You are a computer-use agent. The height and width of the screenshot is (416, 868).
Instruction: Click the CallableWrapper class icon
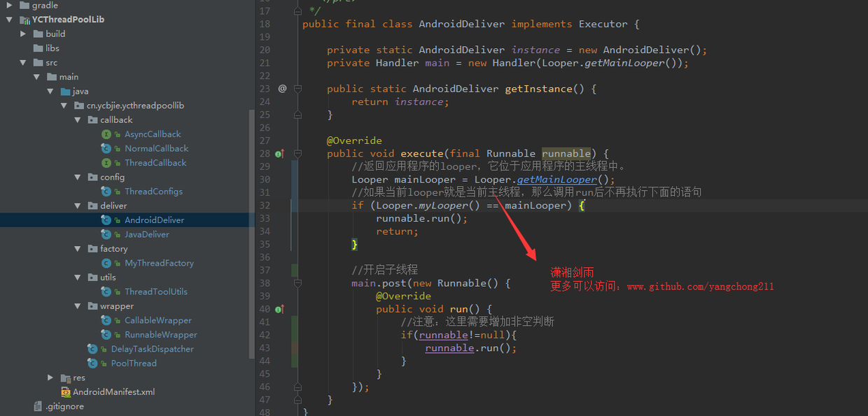click(x=106, y=320)
